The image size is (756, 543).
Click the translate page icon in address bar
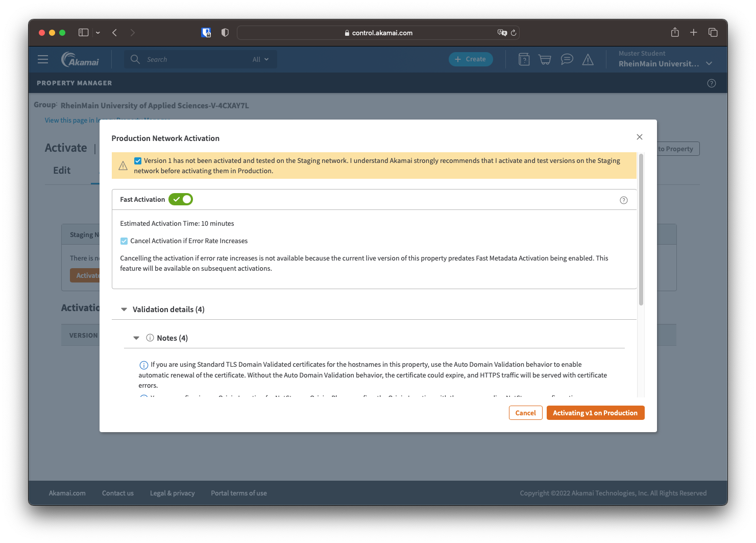(x=502, y=33)
